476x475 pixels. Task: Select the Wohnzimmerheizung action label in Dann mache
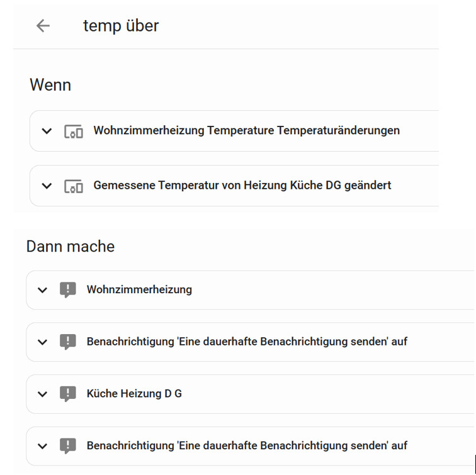pyautogui.click(x=139, y=289)
